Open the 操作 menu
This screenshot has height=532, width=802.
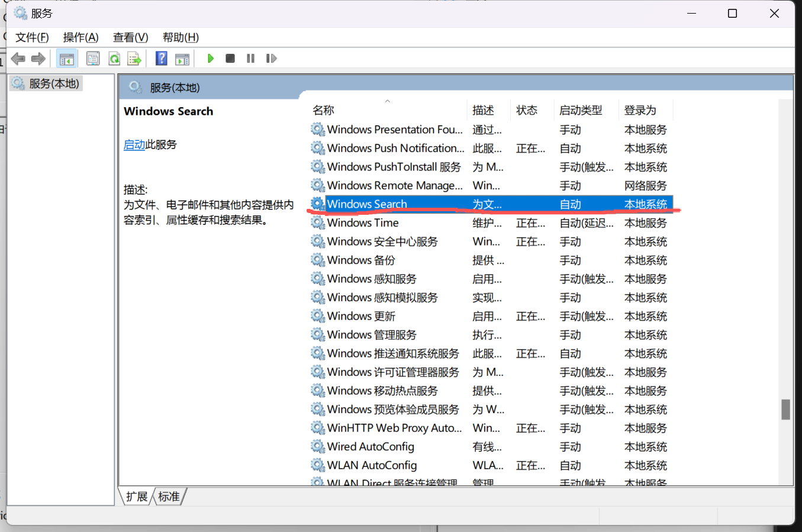(x=80, y=37)
